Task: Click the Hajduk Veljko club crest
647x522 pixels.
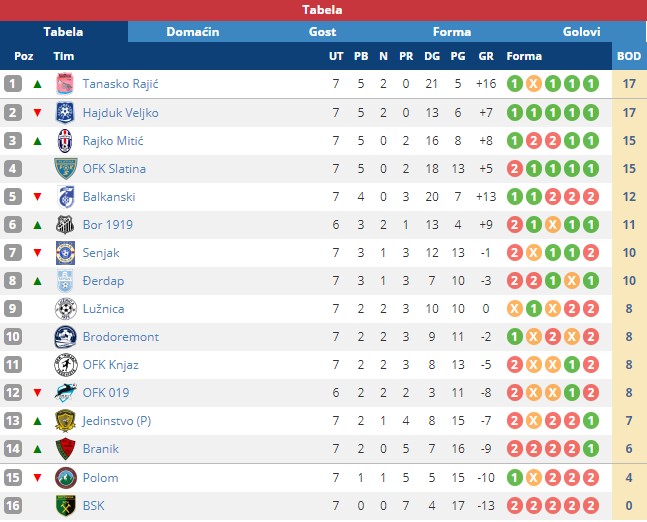Action: click(x=65, y=112)
